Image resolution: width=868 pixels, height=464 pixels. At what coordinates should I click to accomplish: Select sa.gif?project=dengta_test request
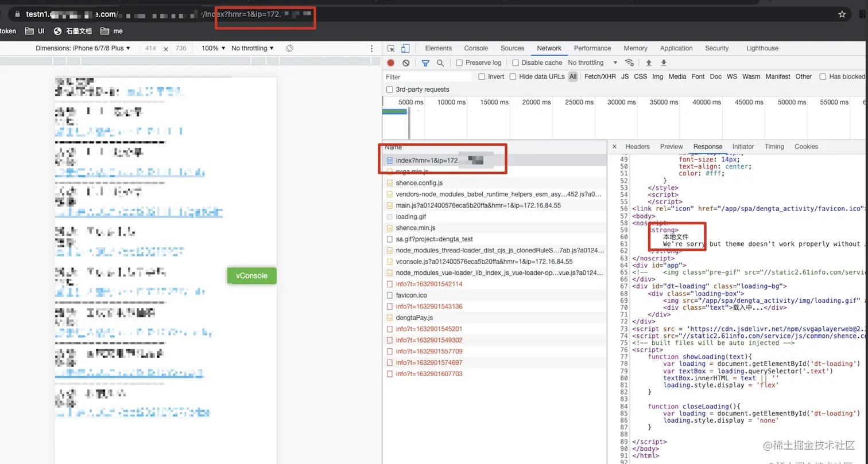tap(494, 239)
